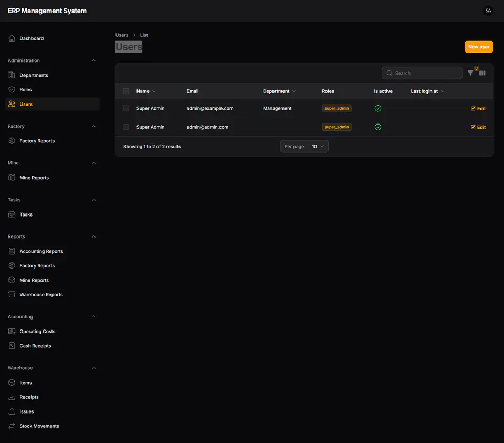Sort the table by Name column
Viewport: 504px width, 443px height.
pyautogui.click(x=146, y=91)
